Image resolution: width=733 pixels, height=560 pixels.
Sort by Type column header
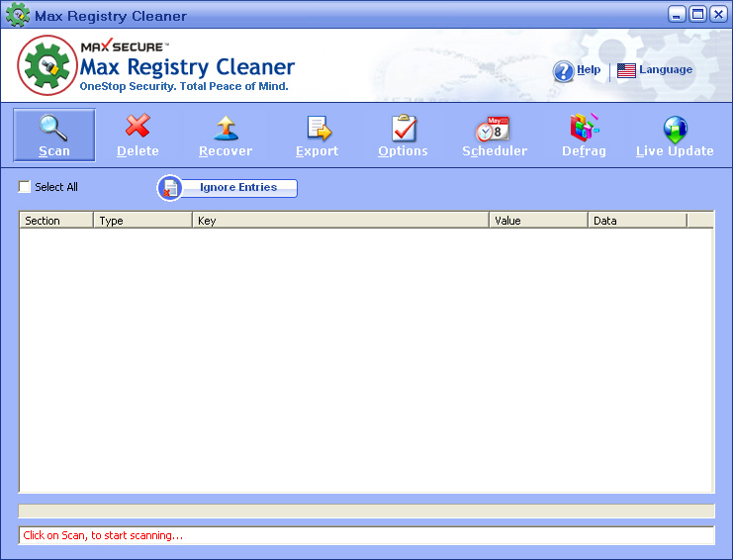pyautogui.click(x=142, y=221)
